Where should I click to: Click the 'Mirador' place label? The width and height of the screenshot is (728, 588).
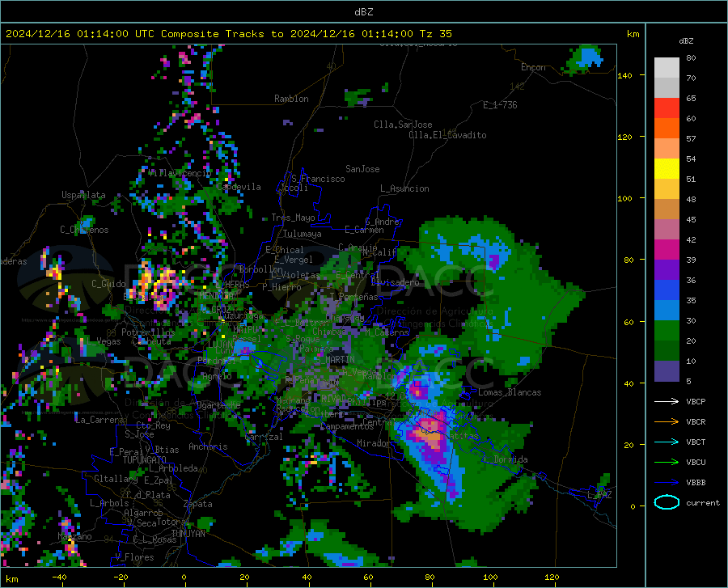pyautogui.click(x=374, y=443)
